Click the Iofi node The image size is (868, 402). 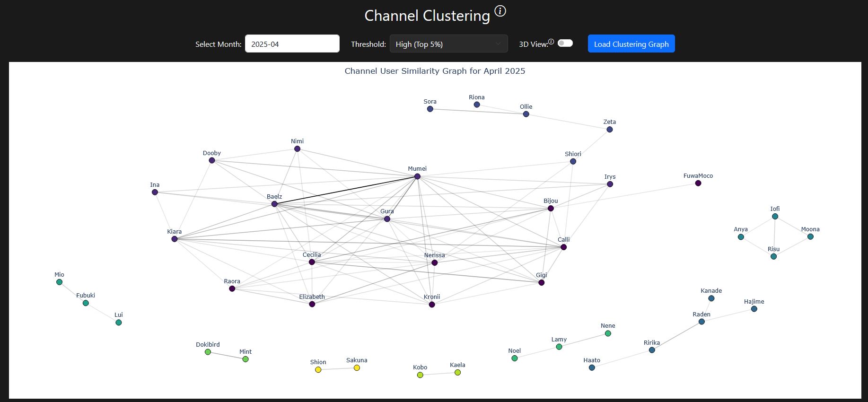point(775,216)
